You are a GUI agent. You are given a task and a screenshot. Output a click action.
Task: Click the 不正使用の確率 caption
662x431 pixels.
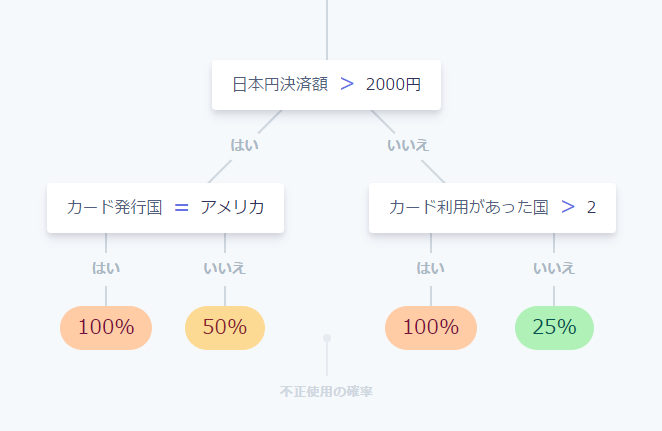[x=326, y=392]
